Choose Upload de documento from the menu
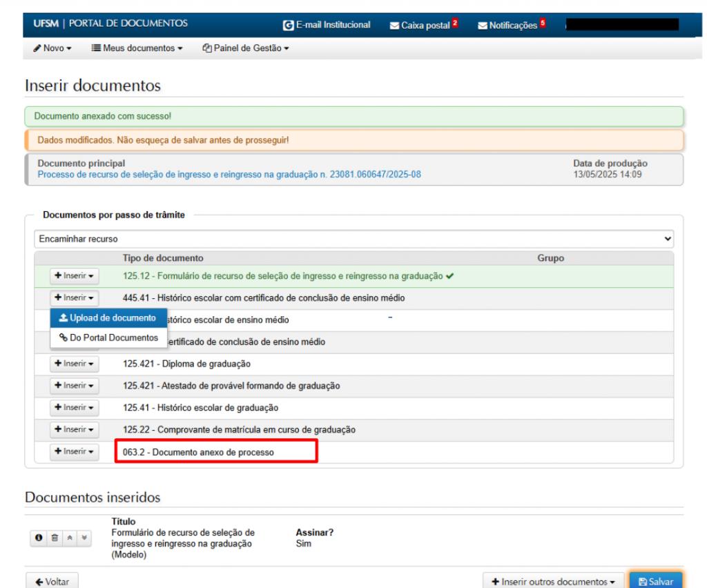 tap(108, 317)
